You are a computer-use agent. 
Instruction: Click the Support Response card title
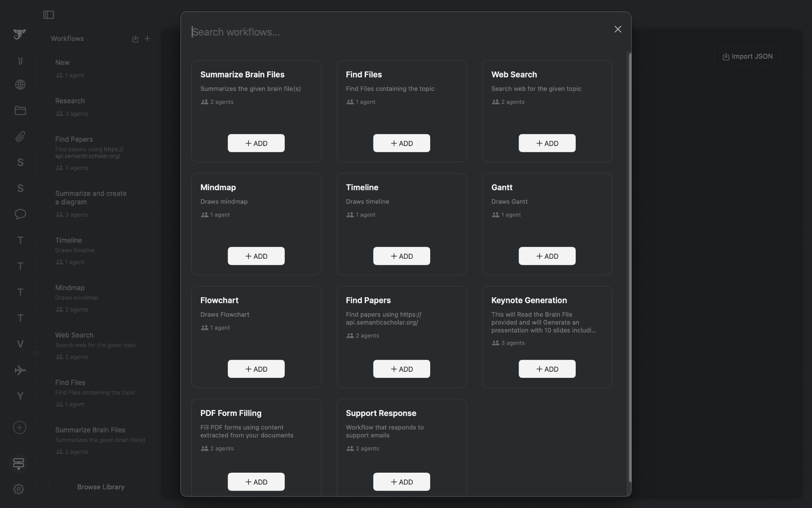[381, 413]
